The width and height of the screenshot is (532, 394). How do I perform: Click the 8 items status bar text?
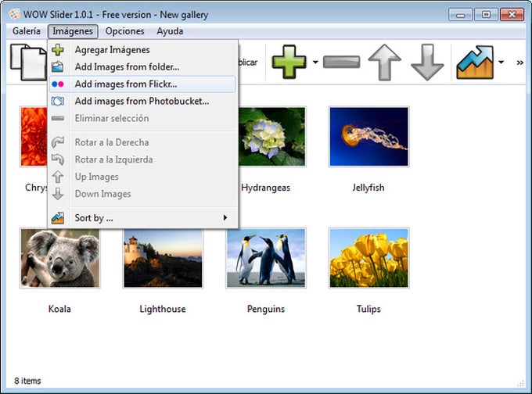27,381
